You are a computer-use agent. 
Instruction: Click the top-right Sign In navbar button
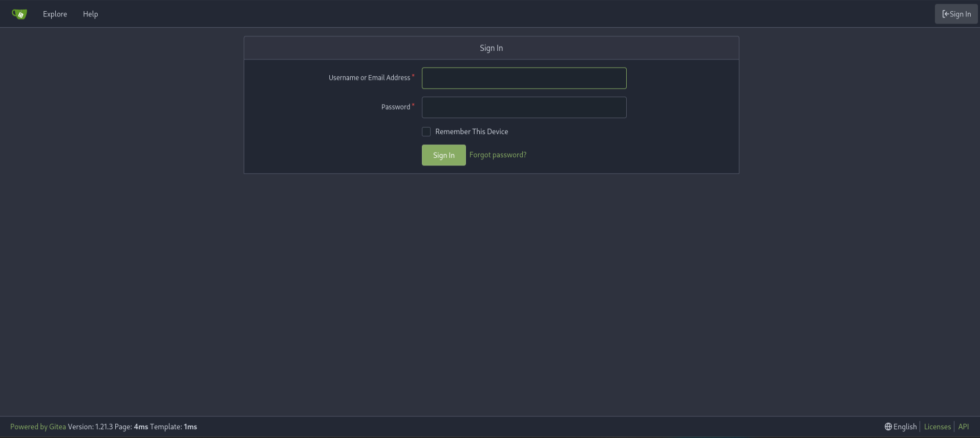[956, 14]
